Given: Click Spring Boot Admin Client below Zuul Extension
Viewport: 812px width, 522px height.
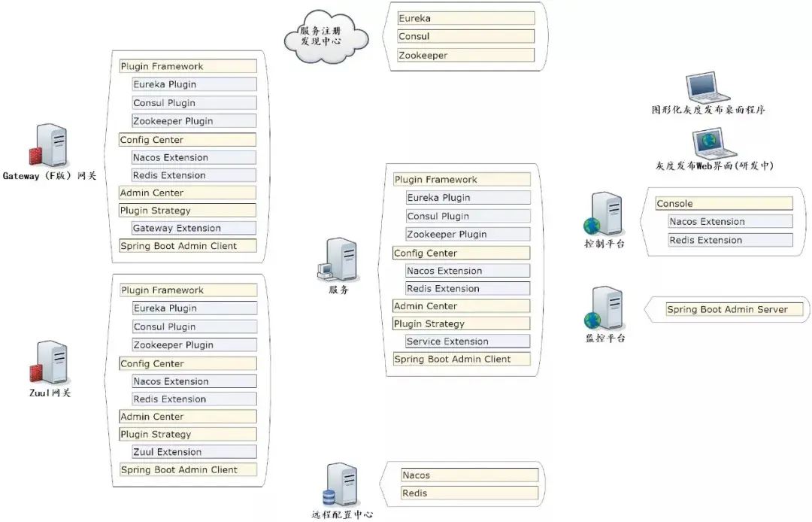Looking at the screenshot, I should pyautogui.click(x=189, y=469).
